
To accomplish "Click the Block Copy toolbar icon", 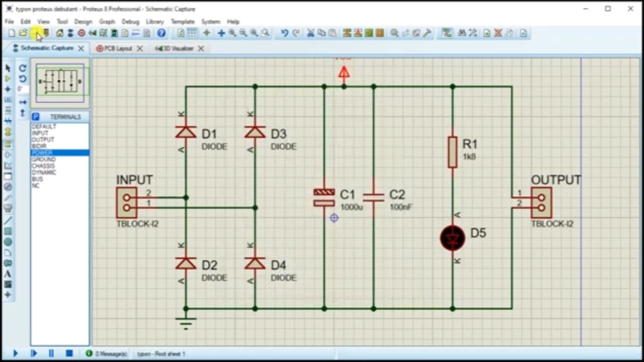I will [x=347, y=33].
